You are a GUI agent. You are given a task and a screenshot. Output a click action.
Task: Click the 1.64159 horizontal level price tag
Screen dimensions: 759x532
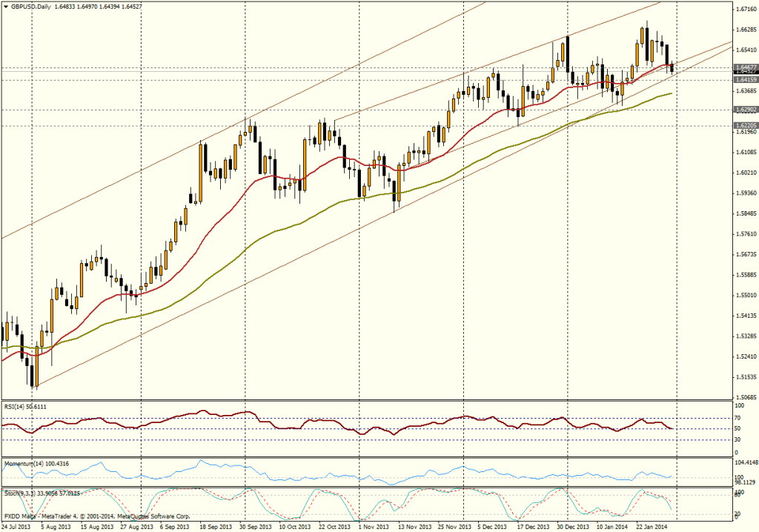(745, 79)
